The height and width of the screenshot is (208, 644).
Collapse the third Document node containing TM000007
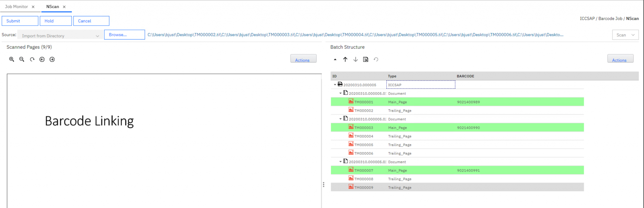(341, 162)
